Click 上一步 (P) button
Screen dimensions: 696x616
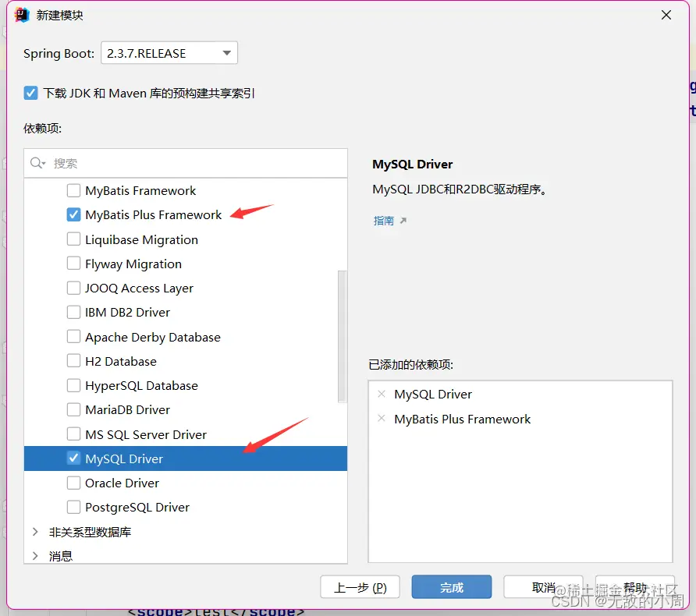click(360, 587)
